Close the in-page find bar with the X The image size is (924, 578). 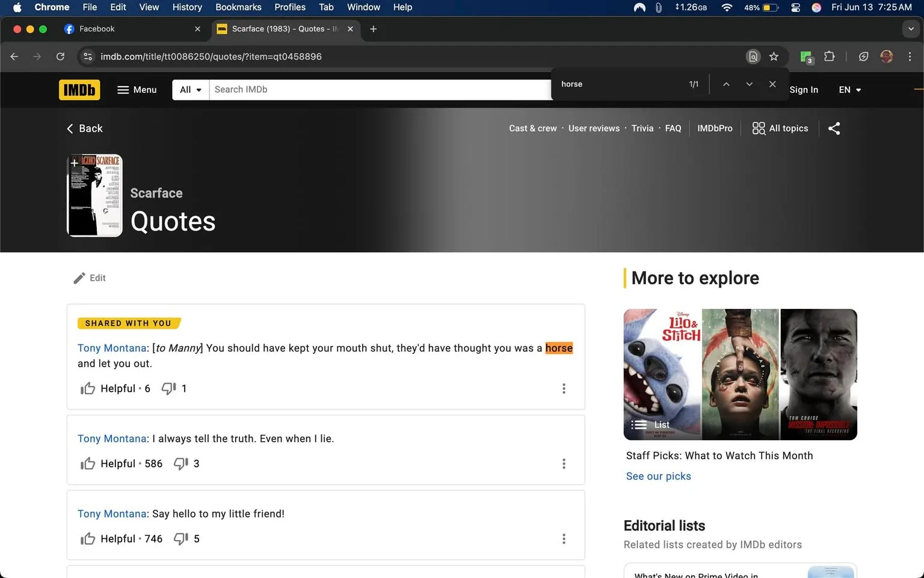click(x=772, y=84)
